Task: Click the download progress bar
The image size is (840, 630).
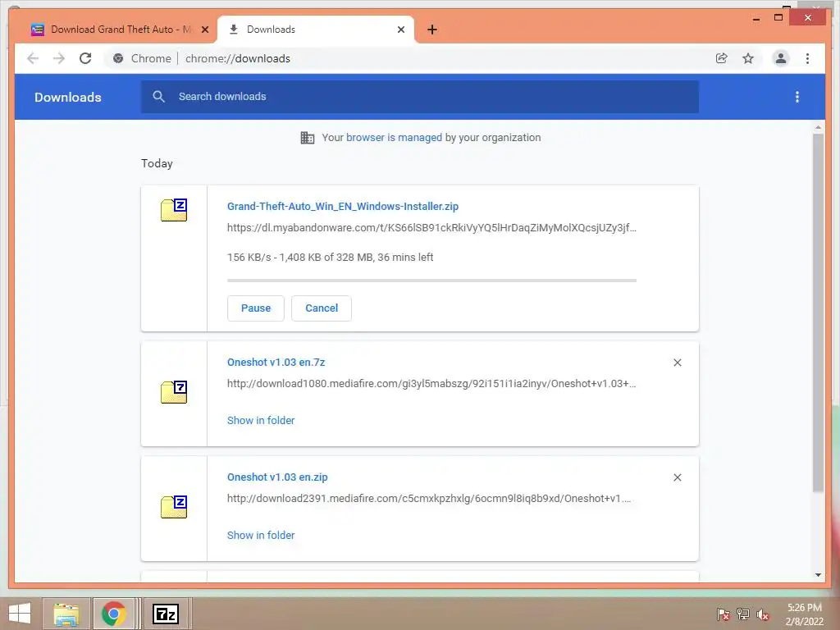Action: coord(431,281)
